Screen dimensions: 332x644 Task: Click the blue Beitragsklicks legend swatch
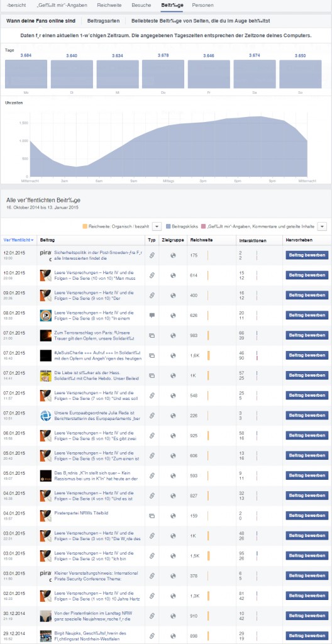(x=168, y=226)
